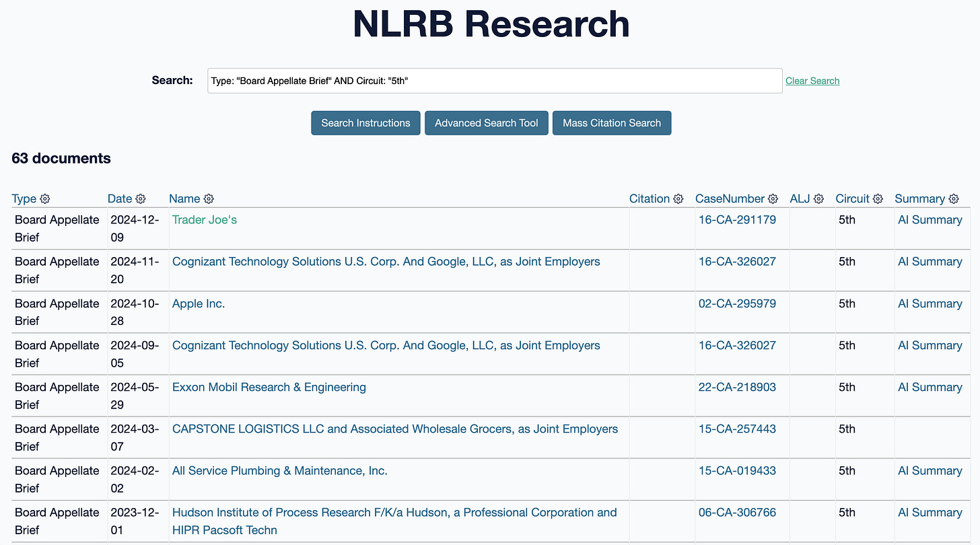Open Hudson Institute of Process Research brief
The width and height of the screenshot is (980, 545).
(x=394, y=521)
